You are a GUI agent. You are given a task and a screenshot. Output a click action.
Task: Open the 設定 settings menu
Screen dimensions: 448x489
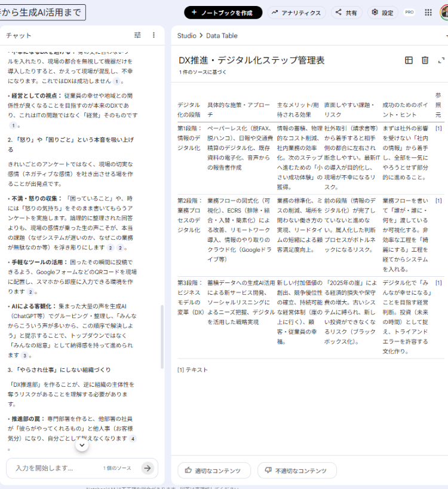[x=383, y=13]
